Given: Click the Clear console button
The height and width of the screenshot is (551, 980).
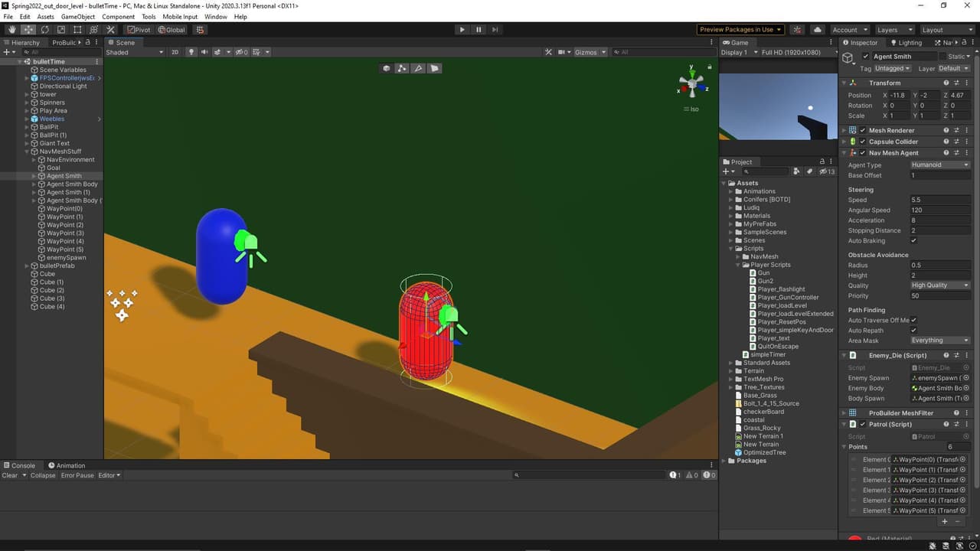Looking at the screenshot, I should [10, 475].
